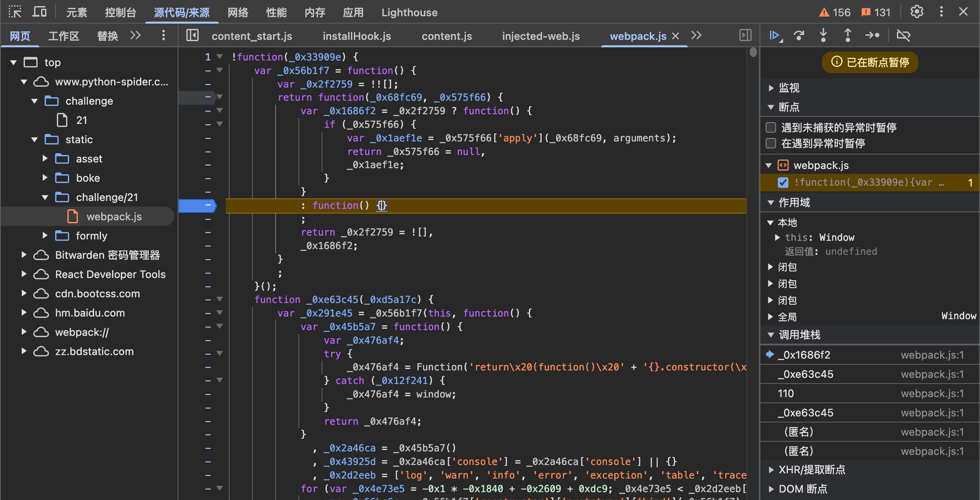980x500 pixels.
Task: Open DevTools settings gear
Action: point(917,12)
